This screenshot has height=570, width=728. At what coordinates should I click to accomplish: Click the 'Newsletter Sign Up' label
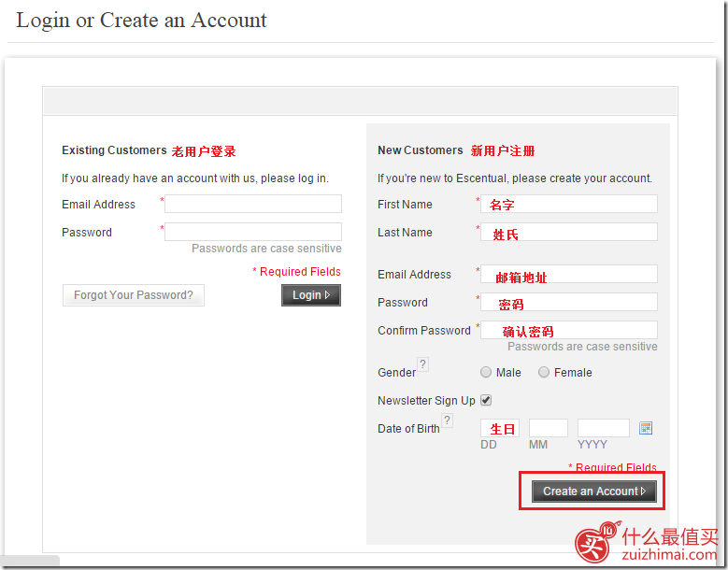(x=426, y=401)
